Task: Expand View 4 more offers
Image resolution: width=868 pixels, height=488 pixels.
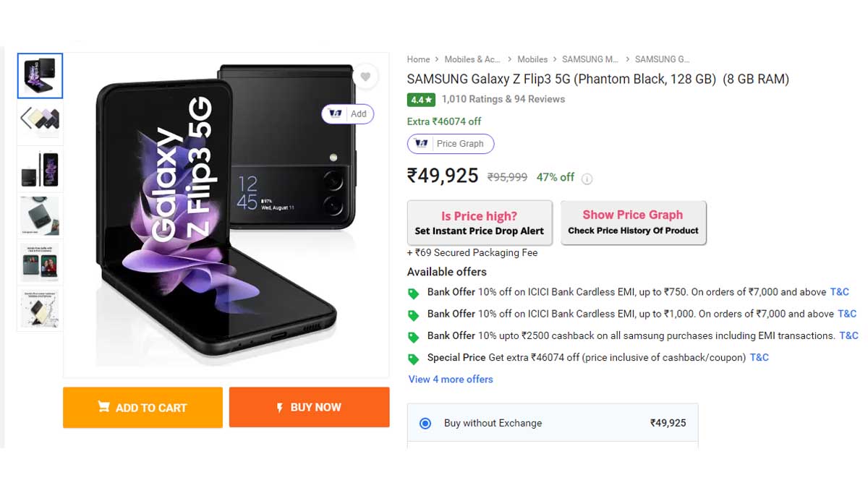Action: click(450, 379)
